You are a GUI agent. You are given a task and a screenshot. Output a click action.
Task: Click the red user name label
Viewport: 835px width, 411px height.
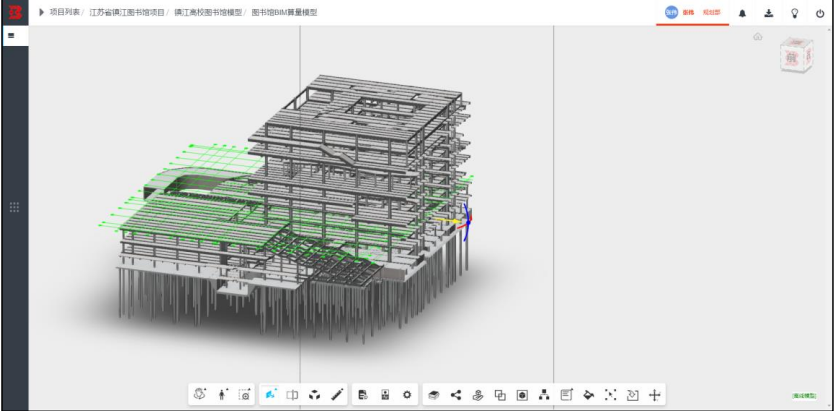pos(689,12)
